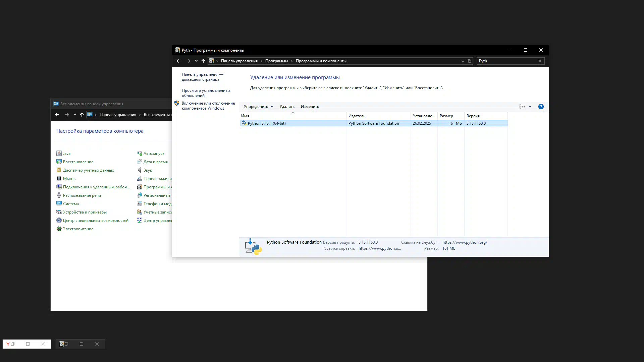Click the shield icon beside Windows components link
Image resolution: width=644 pixels, height=362 pixels.
click(177, 103)
